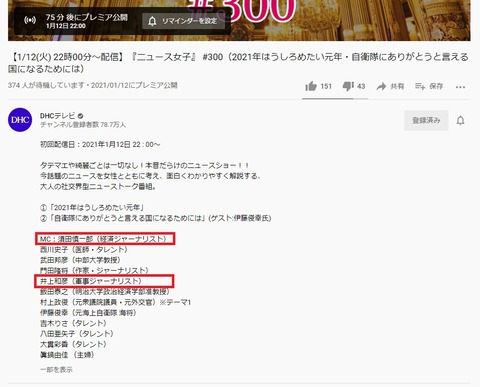
Task: Select the line MC：須田慎一郎
Action: click(x=103, y=239)
